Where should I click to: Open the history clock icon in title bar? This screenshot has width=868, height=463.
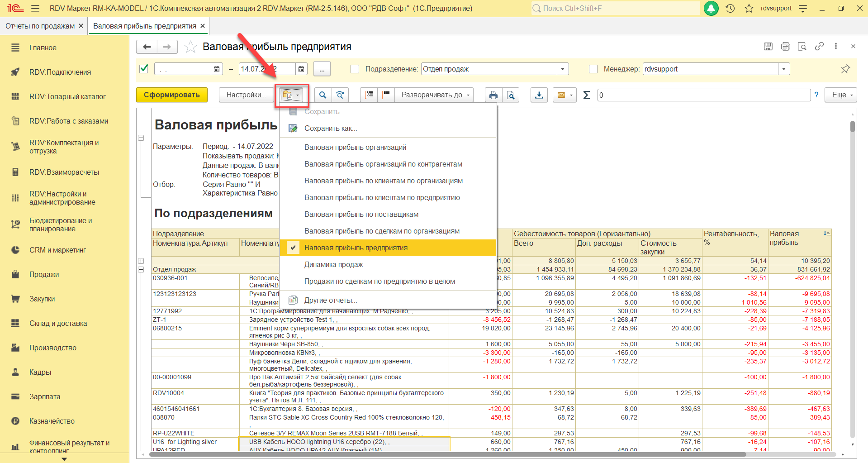tap(730, 8)
